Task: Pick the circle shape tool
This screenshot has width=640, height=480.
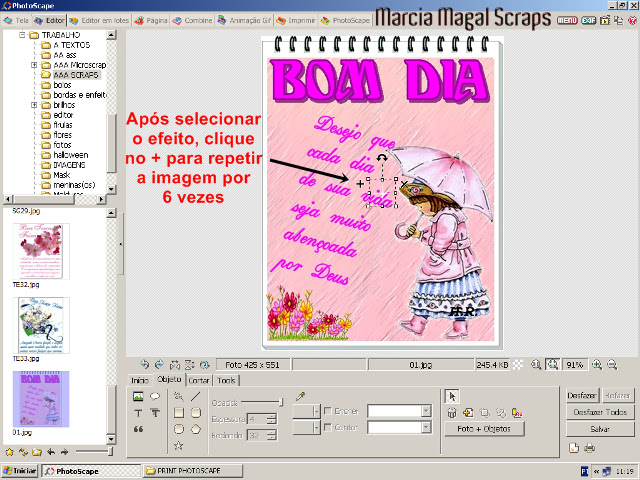Action: (x=179, y=429)
